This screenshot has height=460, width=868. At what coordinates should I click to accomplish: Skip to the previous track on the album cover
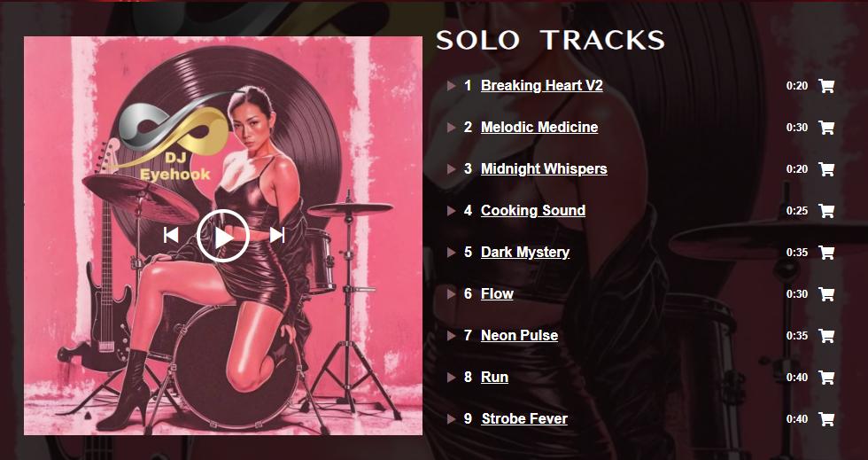pyautogui.click(x=171, y=235)
